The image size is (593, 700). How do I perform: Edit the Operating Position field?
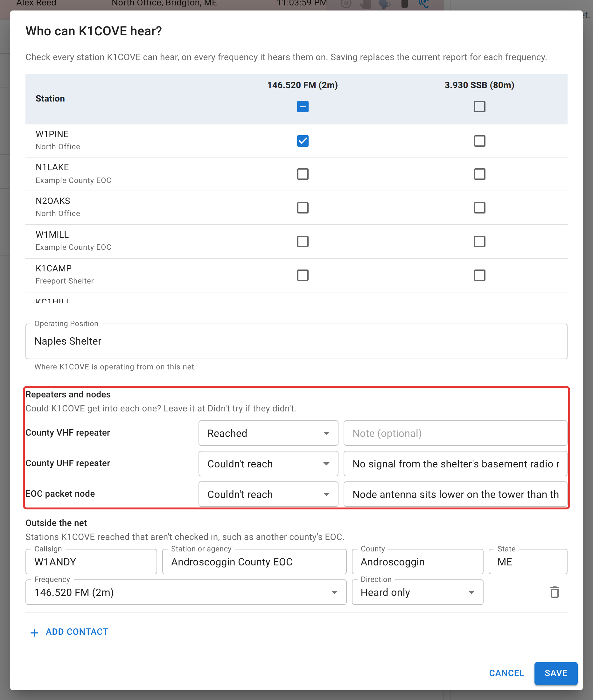click(296, 341)
